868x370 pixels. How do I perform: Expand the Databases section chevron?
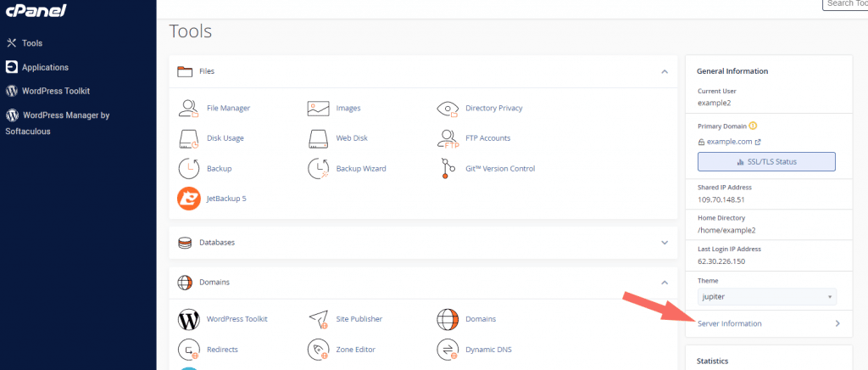pyautogui.click(x=665, y=243)
